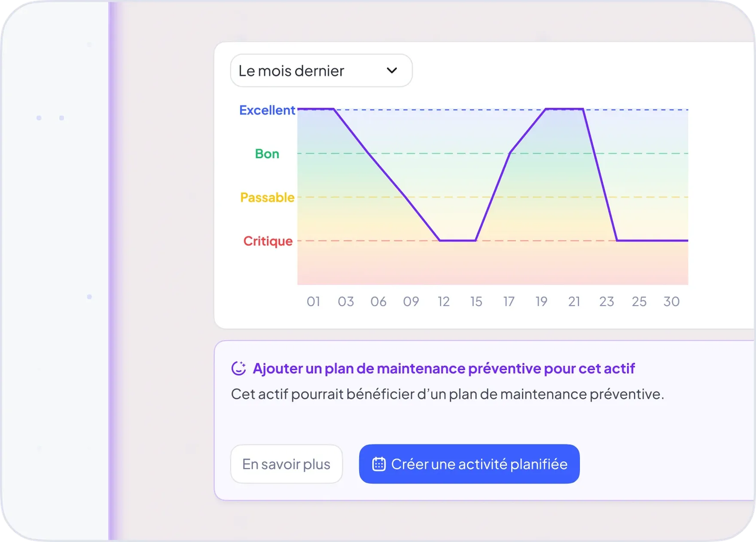Select the "Critique" level label
The height and width of the screenshot is (542, 756).
coord(268,241)
